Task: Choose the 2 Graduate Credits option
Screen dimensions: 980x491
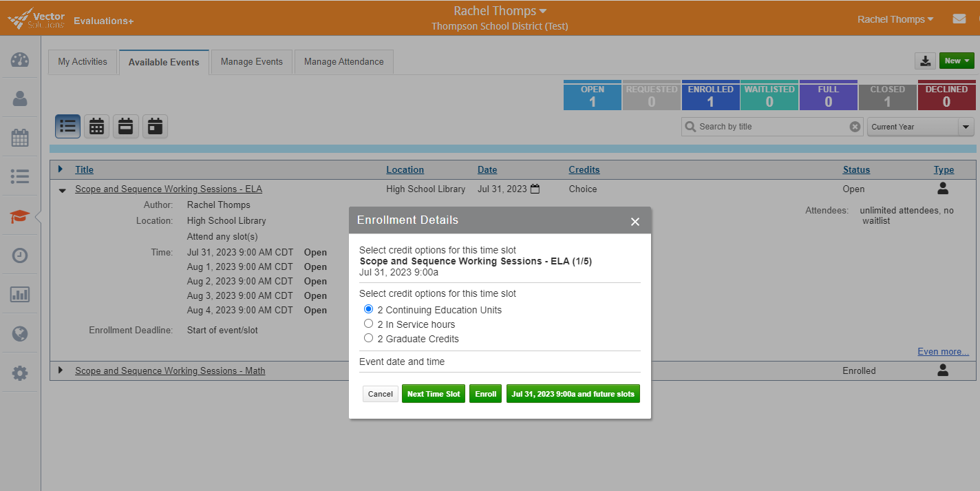Action: coord(368,337)
